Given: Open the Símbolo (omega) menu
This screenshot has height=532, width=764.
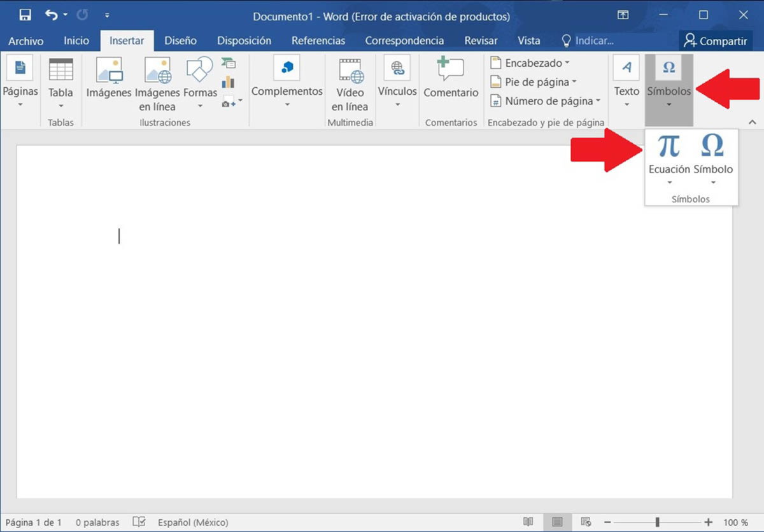Looking at the screenshot, I should click(713, 159).
